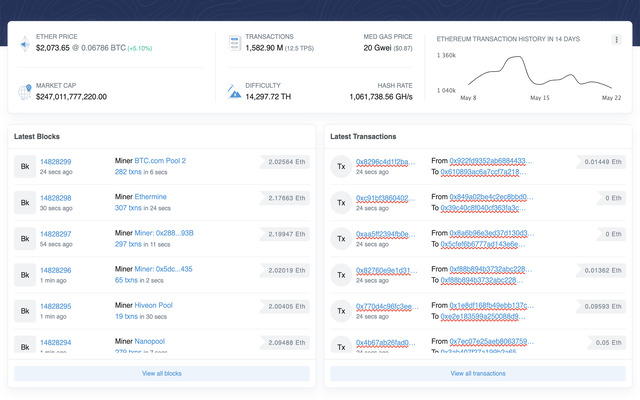View the 307 txns link

point(128,208)
